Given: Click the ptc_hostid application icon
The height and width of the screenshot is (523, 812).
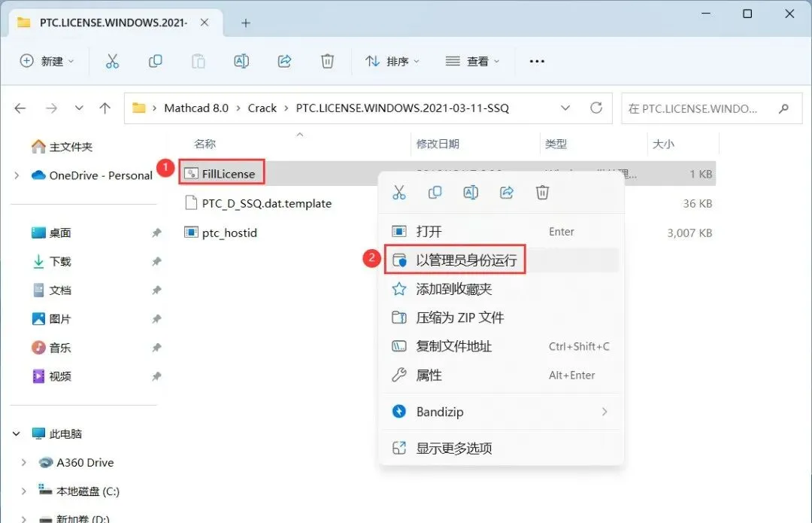Looking at the screenshot, I should click(191, 233).
